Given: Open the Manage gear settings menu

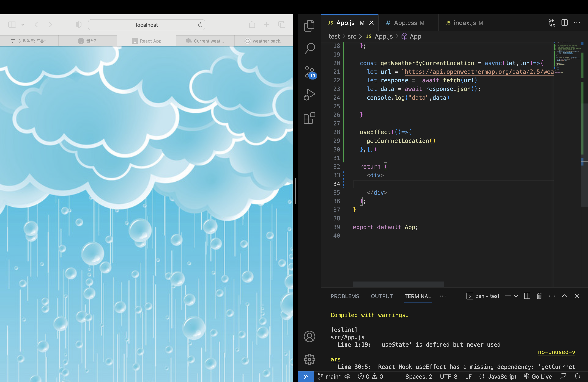Looking at the screenshot, I should point(309,359).
